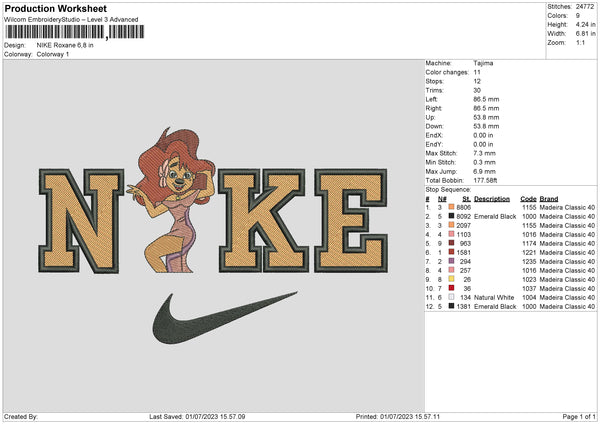Click "Emerald Black" description in stop row 2
The width and height of the screenshot is (600, 424).
point(495,217)
